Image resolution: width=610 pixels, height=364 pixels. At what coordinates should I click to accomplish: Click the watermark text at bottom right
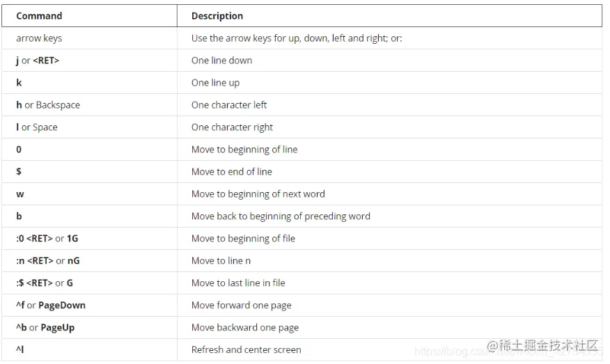(542, 346)
